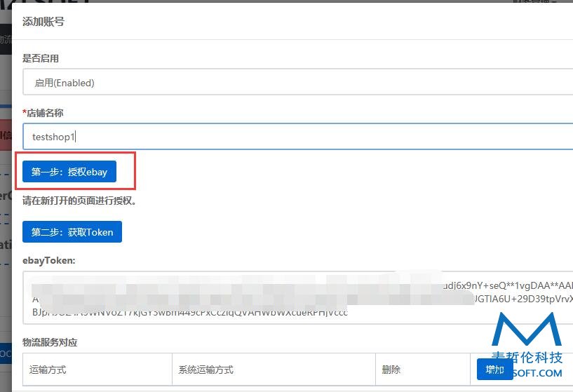Click the 第一步:授权ebay button
573x392 pixels.
69,171
